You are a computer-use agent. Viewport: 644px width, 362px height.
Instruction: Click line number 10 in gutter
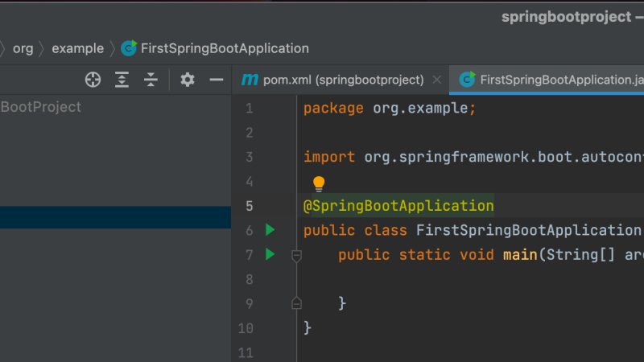click(x=246, y=328)
